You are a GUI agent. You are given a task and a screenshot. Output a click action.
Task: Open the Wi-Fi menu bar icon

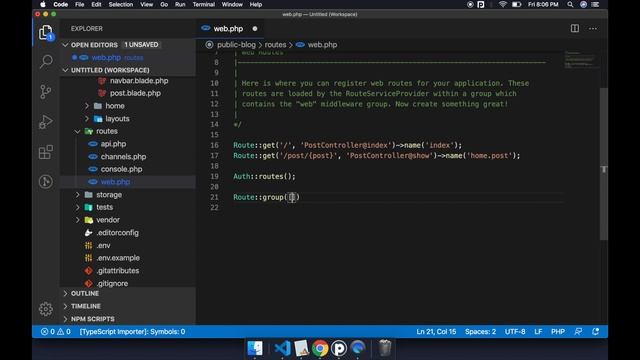502,4
